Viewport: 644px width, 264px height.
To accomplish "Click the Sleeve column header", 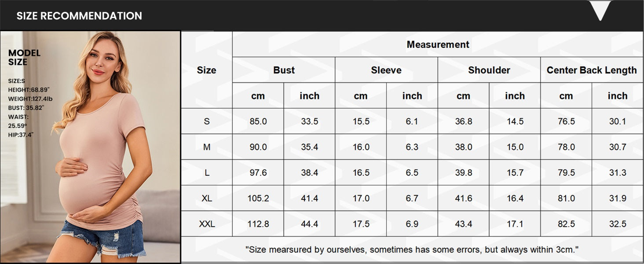I will pyautogui.click(x=386, y=70).
